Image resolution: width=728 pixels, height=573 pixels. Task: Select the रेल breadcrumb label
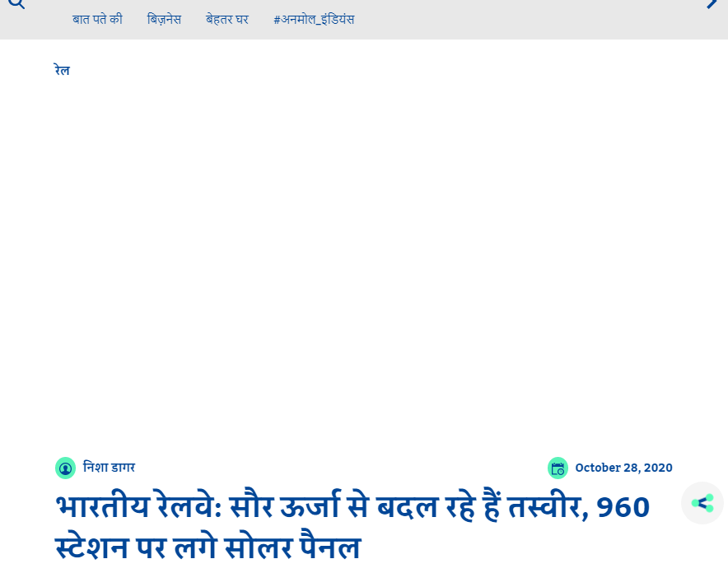(61, 70)
